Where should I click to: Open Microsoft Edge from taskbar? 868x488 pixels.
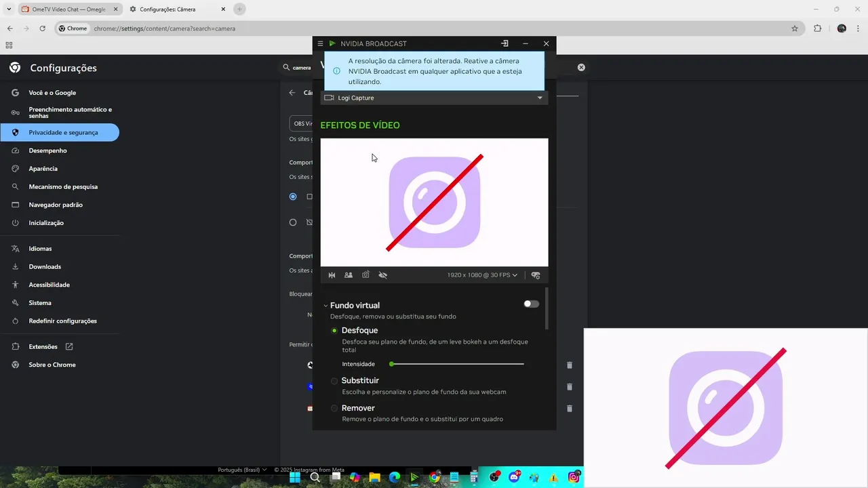tap(394, 477)
